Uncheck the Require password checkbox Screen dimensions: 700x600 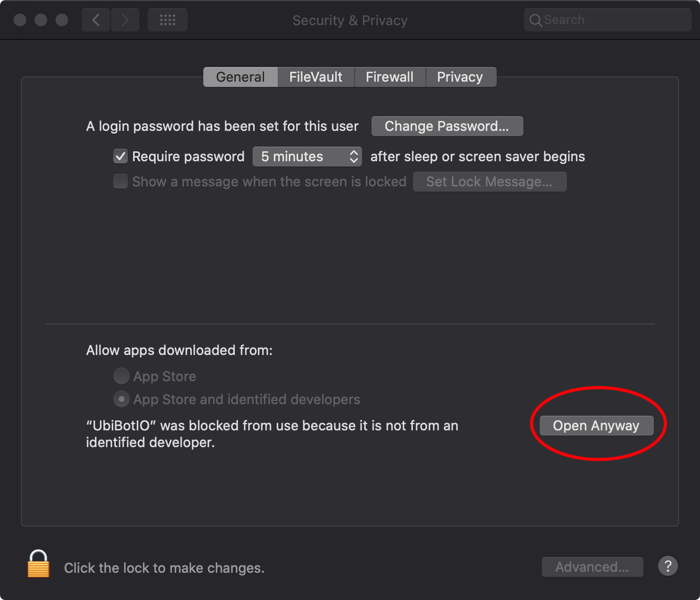tap(121, 156)
